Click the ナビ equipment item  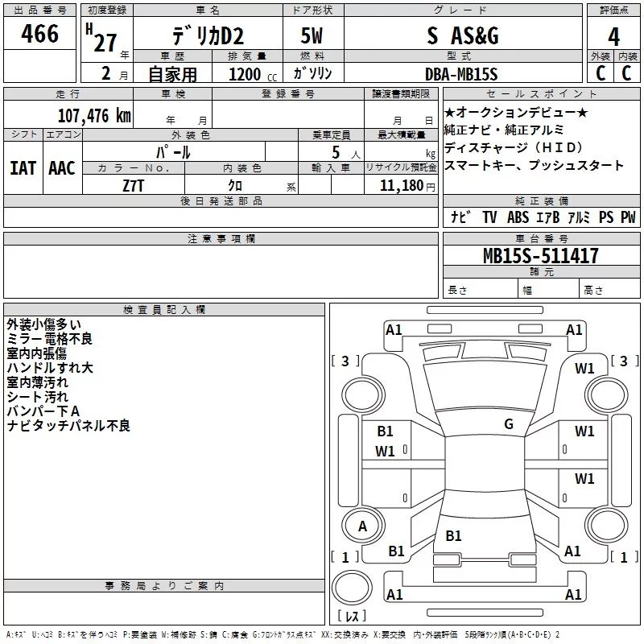click(x=460, y=217)
